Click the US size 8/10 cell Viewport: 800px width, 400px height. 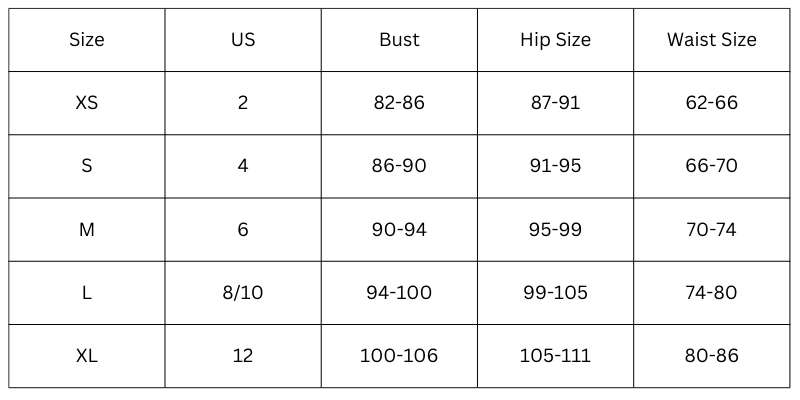(x=243, y=292)
